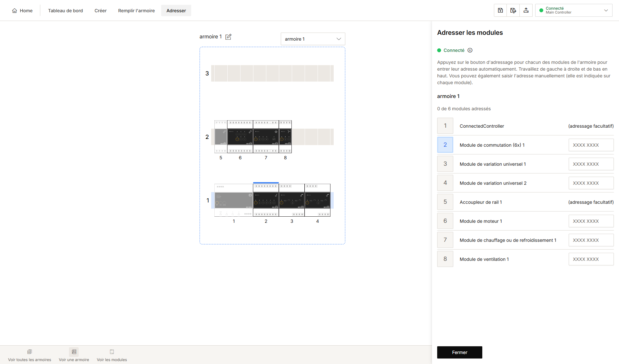The width and height of the screenshot is (619, 364).
Task: Select number 3 button for variation universel 1
Action: [x=445, y=164]
